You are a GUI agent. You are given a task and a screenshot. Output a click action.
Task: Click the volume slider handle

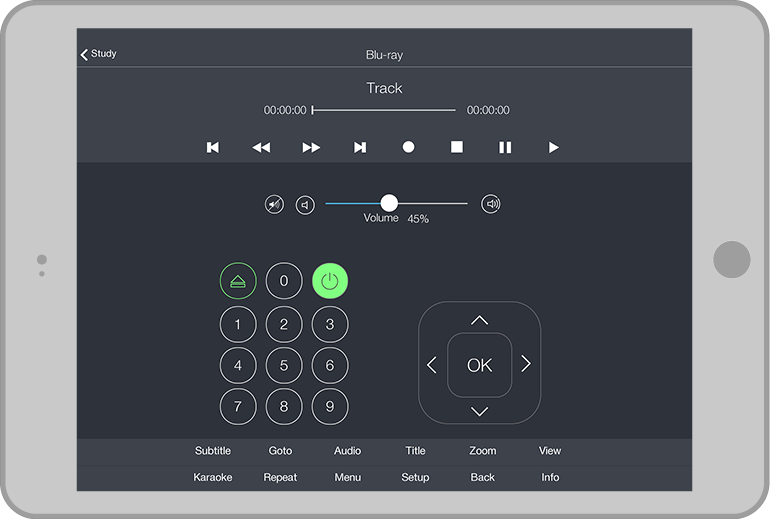point(389,203)
